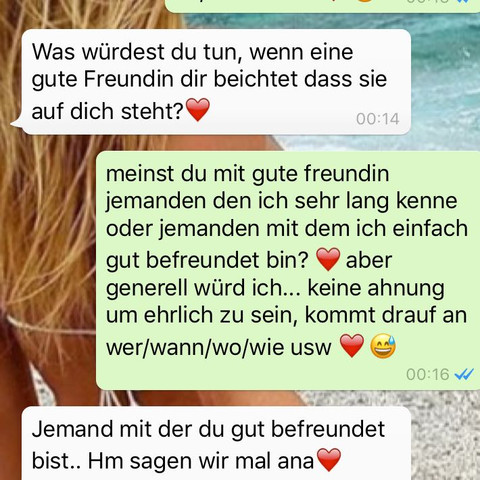
Task: Tap the red heart after 'steht?'
Action: pyautogui.click(x=198, y=110)
